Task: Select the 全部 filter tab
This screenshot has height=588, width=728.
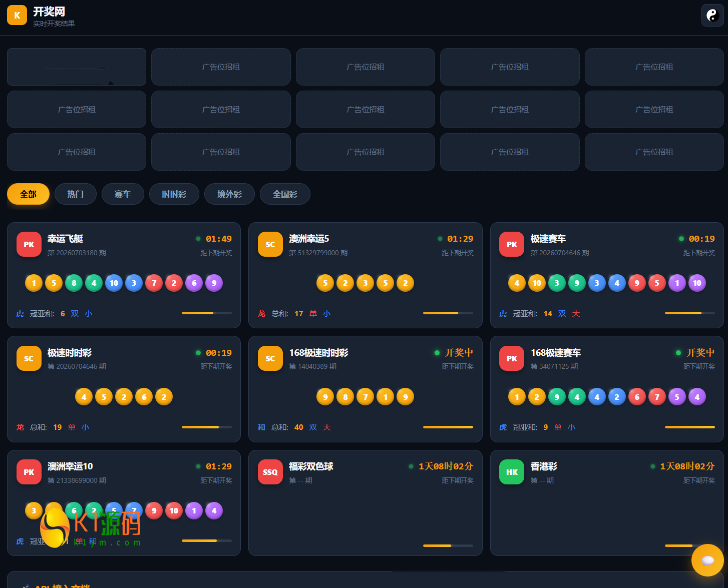Action: [28, 194]
